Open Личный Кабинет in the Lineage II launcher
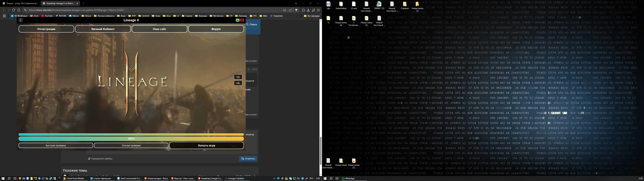Screen dimensions: 644x181 coord(103,29)
